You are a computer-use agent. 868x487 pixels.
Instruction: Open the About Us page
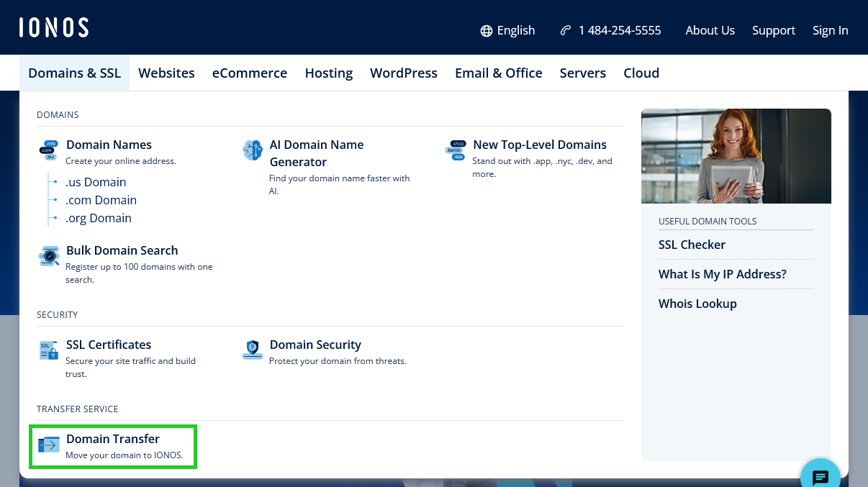(710, 30)
